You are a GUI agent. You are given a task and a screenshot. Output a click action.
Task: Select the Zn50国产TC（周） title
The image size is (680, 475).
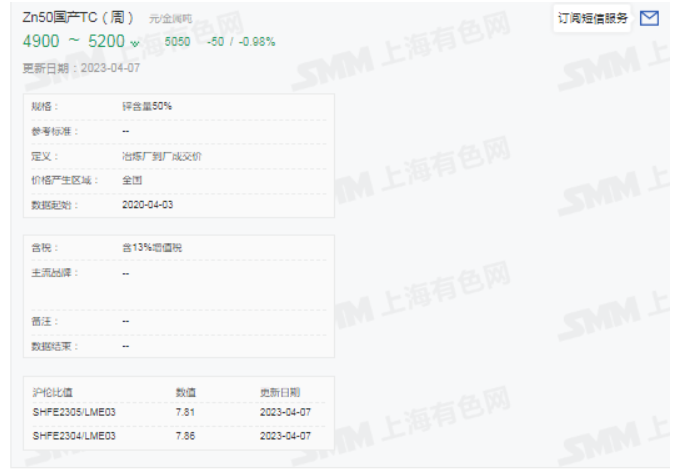tap(78, 17)
